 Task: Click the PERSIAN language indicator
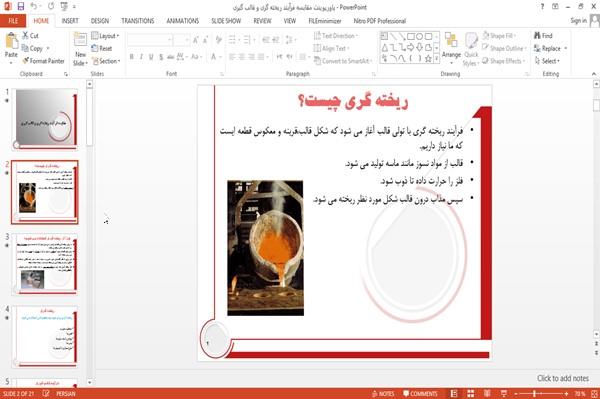pyautogui.click(x=66, y=394)
